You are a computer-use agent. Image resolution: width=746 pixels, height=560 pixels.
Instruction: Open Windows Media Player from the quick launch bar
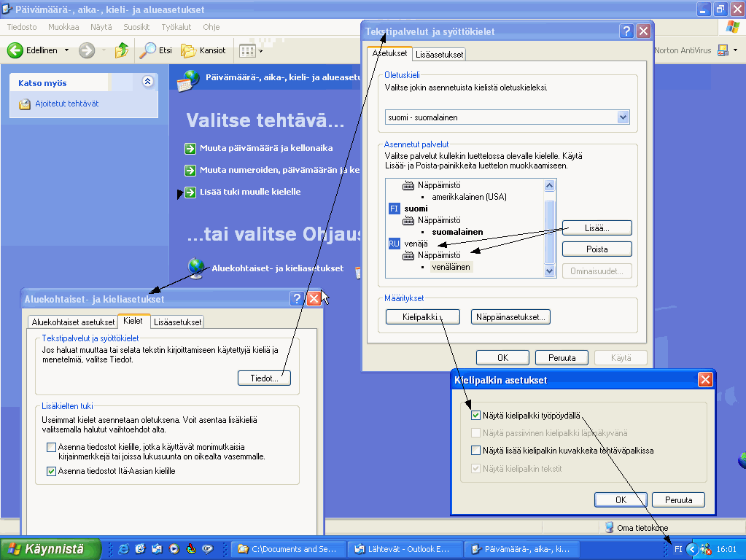[x=173, y=549]
